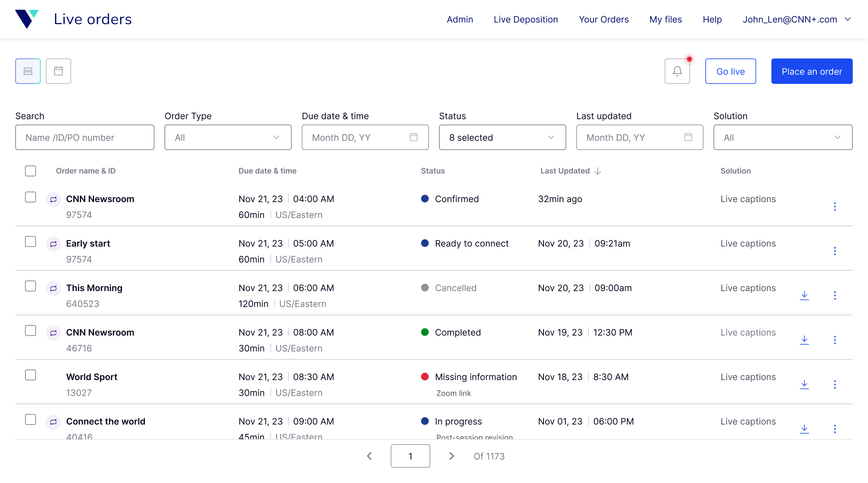
Task: Open the Help menu item
Action: coord(712,19)
